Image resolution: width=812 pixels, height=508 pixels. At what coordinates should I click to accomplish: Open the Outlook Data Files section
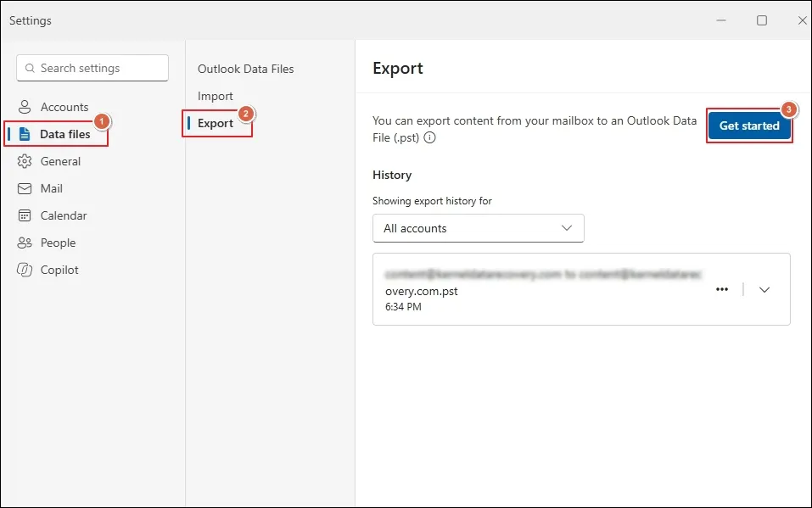pyautogui.click(x=245, y=69)
